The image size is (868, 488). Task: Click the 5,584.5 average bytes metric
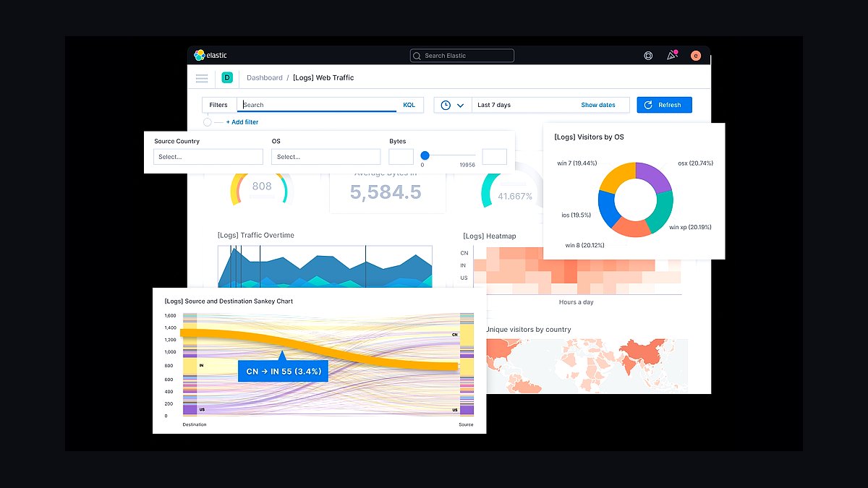(x=386, y=192)
